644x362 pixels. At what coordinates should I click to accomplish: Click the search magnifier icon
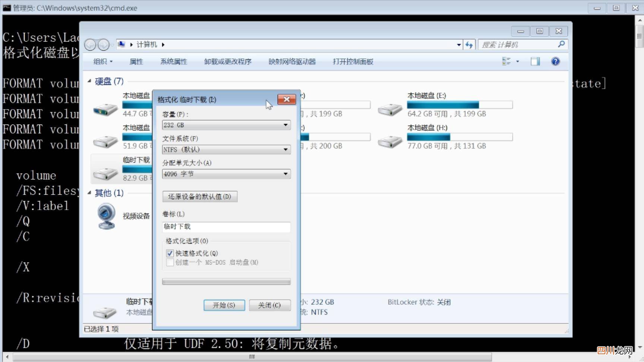coord(561,44)
